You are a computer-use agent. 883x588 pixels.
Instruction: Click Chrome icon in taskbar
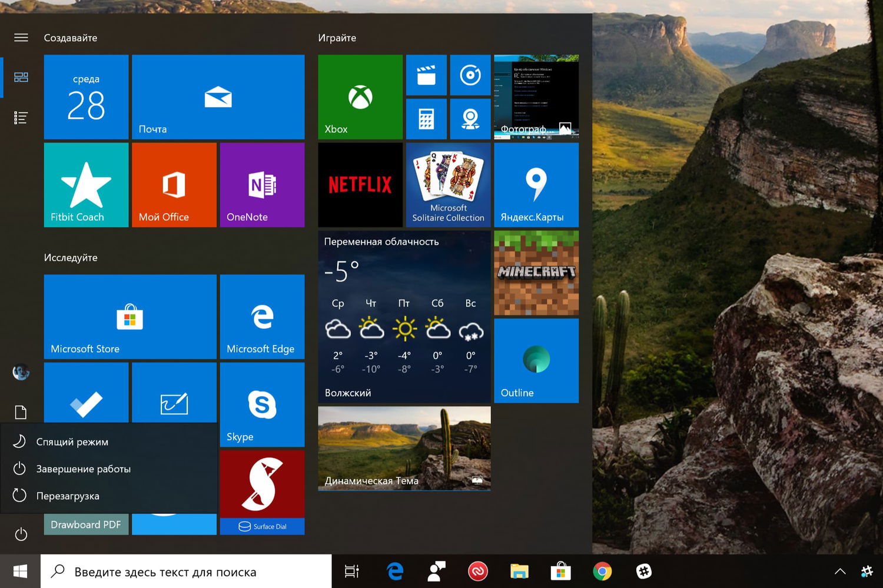pyautogui.click(x=602, y=571)
